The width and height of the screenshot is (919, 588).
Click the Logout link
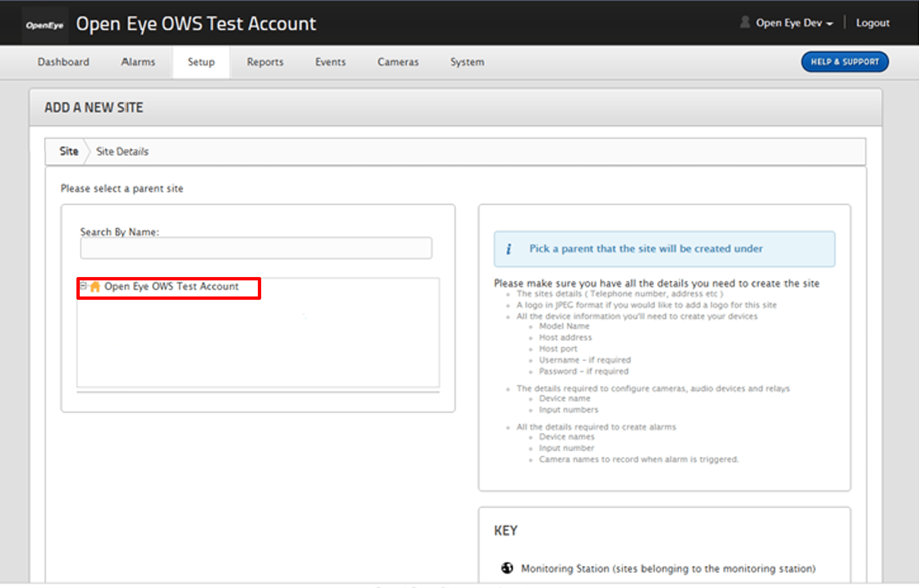click(872, 23)
